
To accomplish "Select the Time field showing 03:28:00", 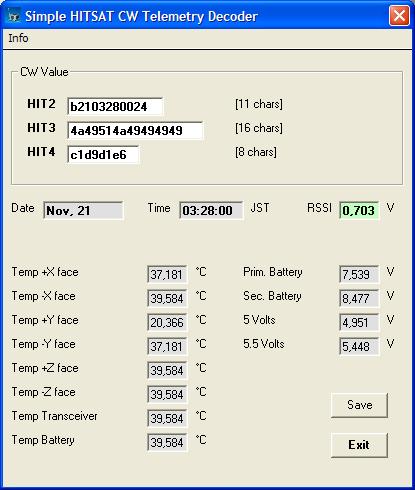I will coord(211,210).
